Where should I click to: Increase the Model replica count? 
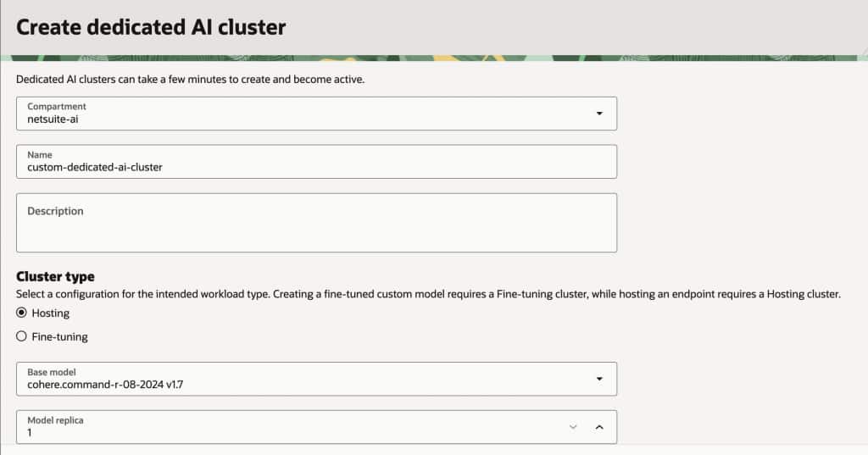599,427
